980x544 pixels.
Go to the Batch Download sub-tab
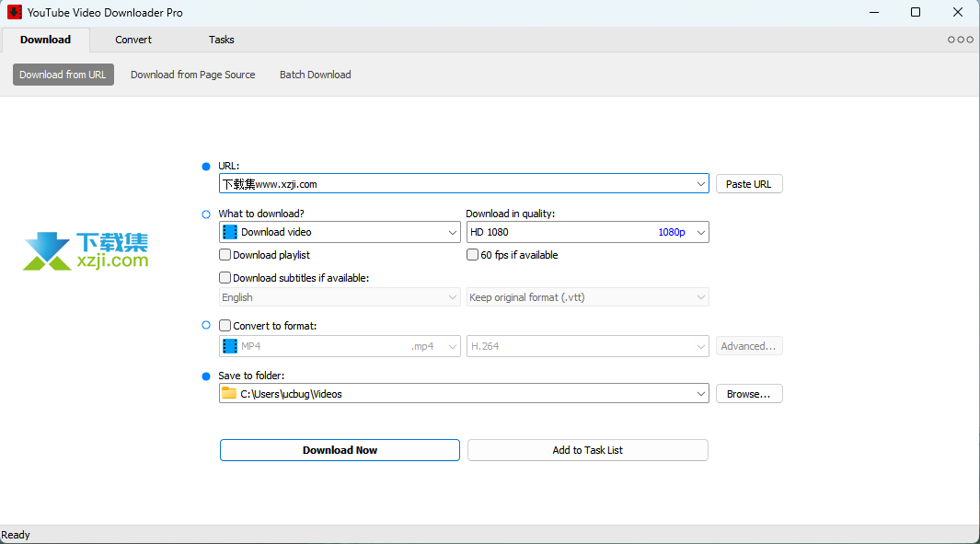315,75
